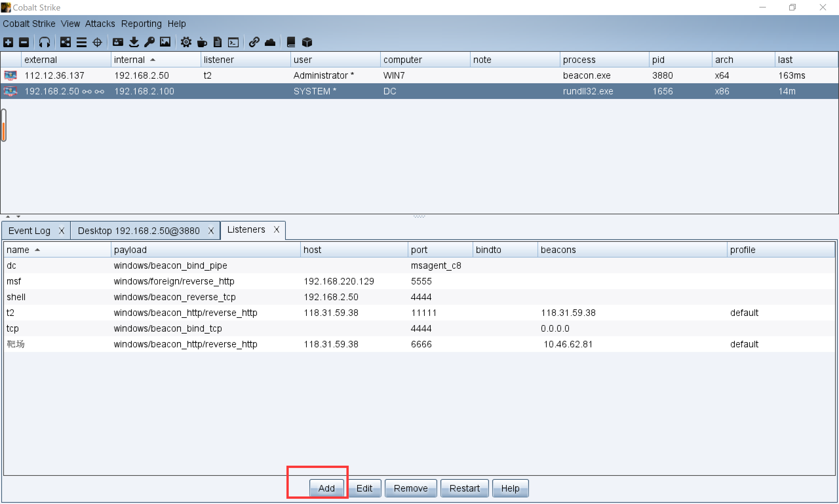Close the Desktop 192.168.2.50@3880 tab

click(x=211, y=231)
